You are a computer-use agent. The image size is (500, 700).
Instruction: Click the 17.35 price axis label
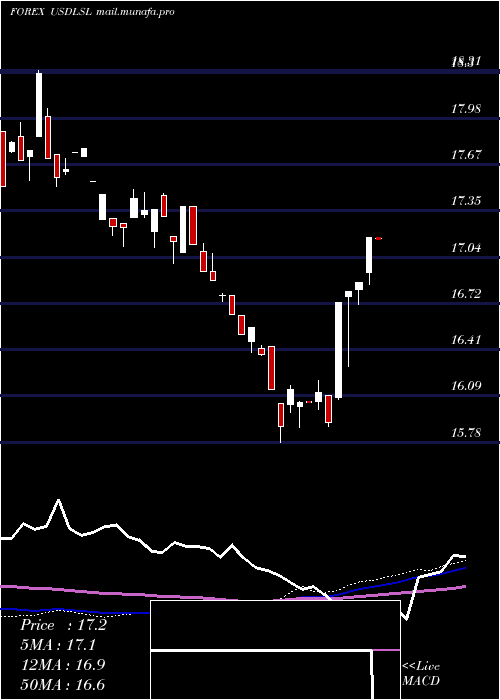coord(466,201)
